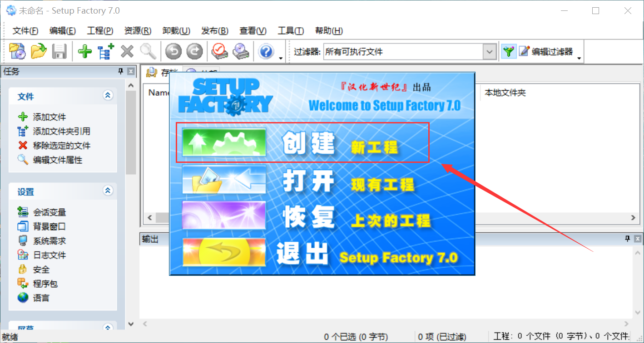Open the 卸载(U) menu
This screenshot has width=644, height=343.
click(176, 31)
